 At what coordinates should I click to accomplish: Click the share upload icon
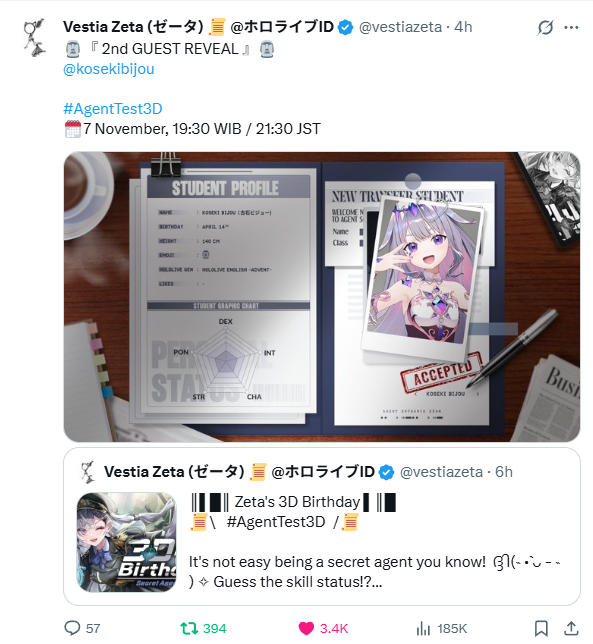click(571, 628)
